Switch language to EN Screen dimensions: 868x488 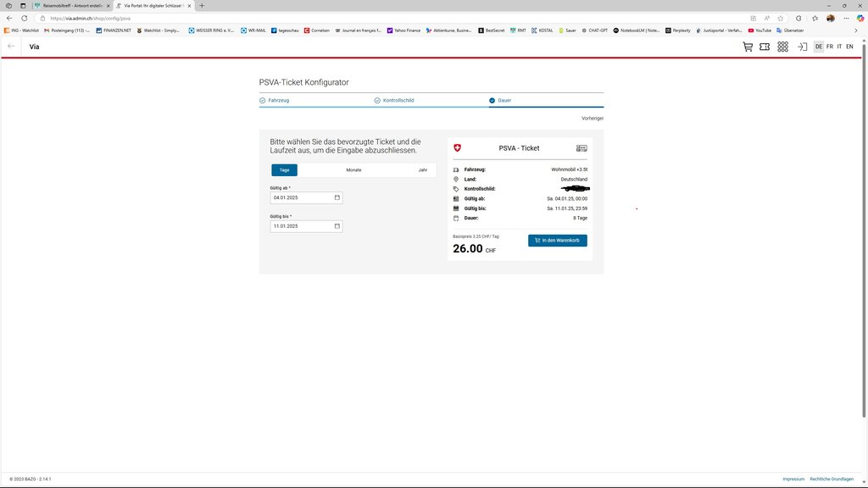849,47
